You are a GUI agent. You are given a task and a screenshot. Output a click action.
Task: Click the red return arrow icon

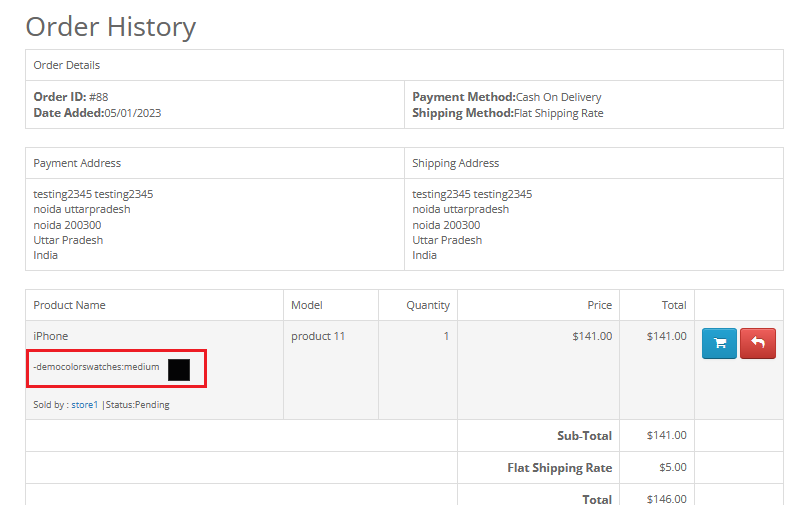point(757,343)
